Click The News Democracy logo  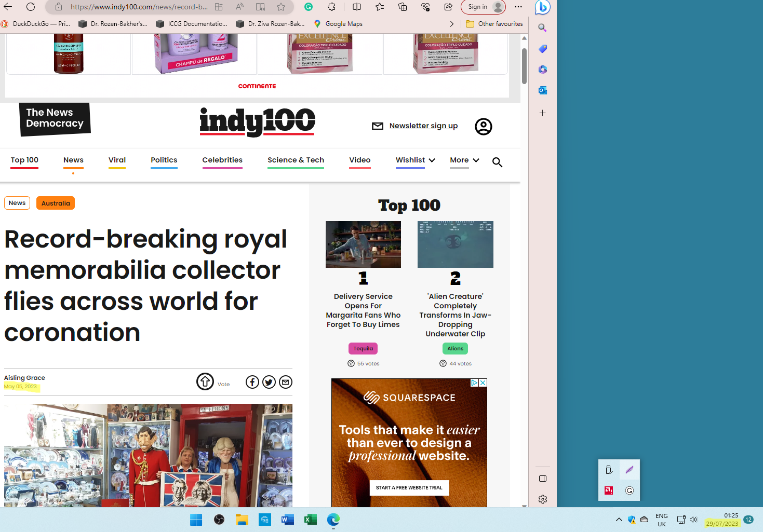pyautogui.click(x=55, y=119)
